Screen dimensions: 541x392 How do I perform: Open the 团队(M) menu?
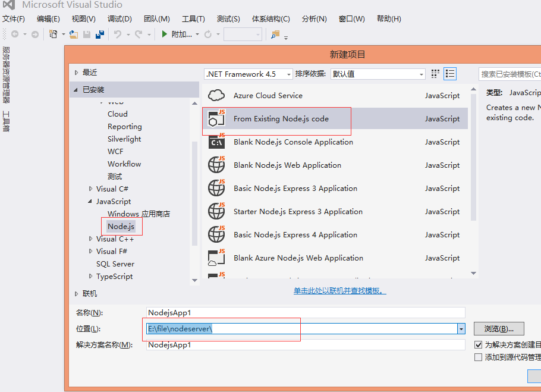coord(156,18)
